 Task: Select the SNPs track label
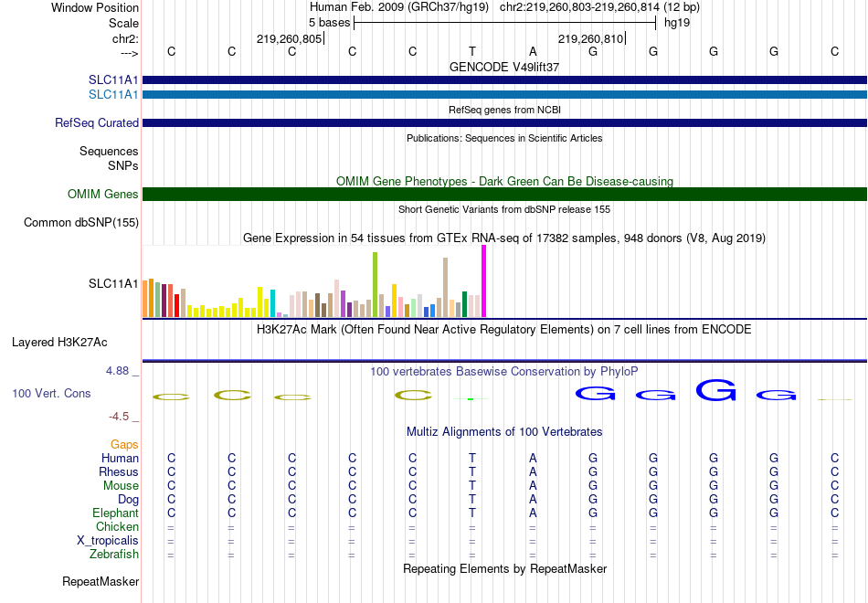(123, 165)
